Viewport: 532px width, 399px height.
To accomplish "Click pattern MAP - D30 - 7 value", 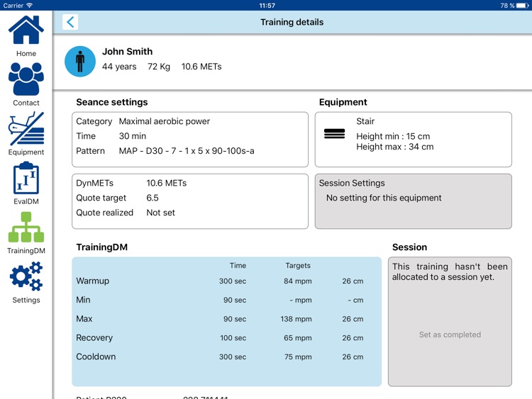I will (187, 151).
